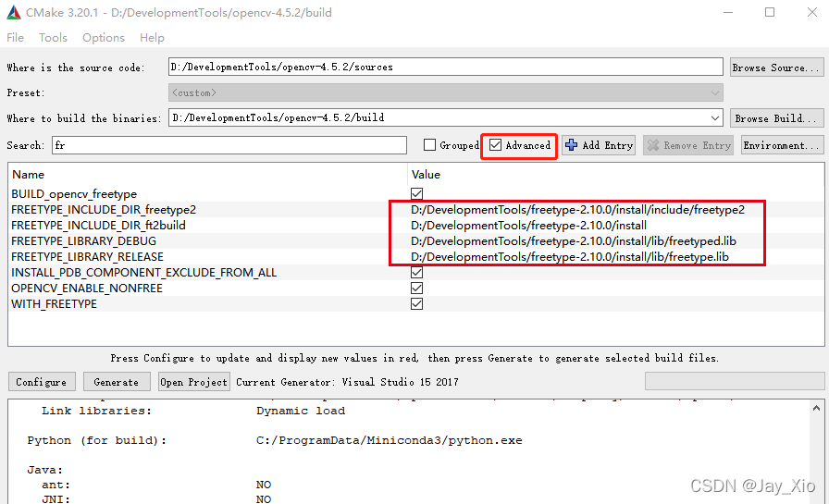Click the Current Generator Visual Studio label
The height and width of the screenshot is (504, 829).
pyautogui.click(x=347, y=381)
